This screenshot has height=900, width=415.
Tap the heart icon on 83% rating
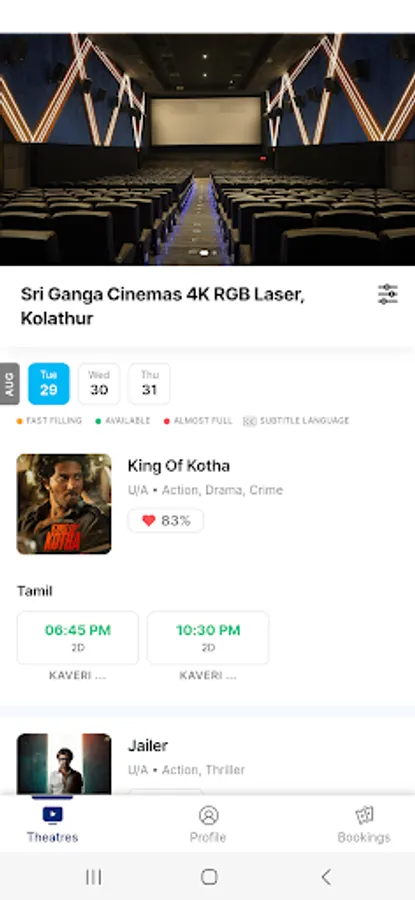pyautogui.click(x=149, y=521)
